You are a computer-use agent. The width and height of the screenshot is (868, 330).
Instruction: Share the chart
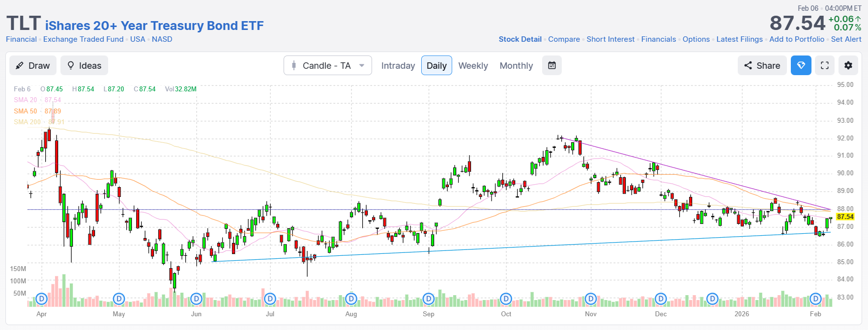pyautogui.click(x=762, y=65)
